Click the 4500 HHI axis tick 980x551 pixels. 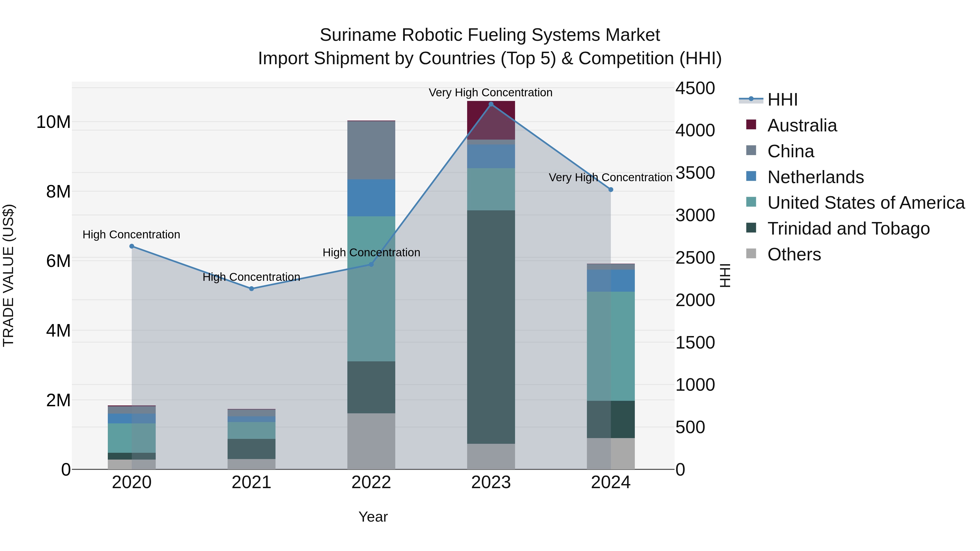695,88
